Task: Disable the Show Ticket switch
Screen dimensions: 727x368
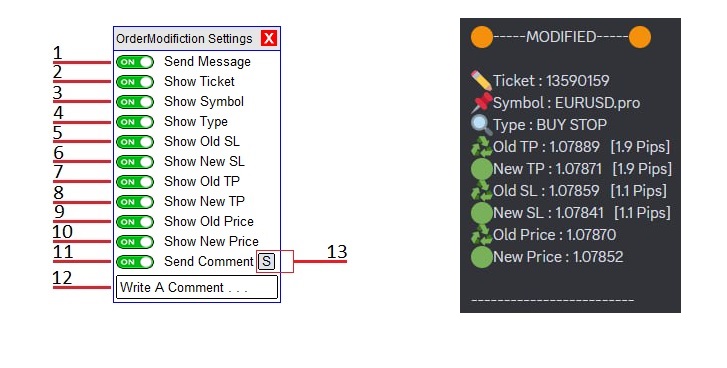Action: click(x=134, y=82)
